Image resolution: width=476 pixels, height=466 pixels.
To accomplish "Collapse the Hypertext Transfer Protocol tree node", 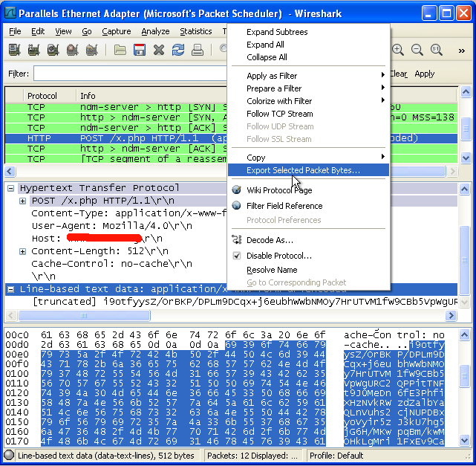I will [x=12, y=189].
